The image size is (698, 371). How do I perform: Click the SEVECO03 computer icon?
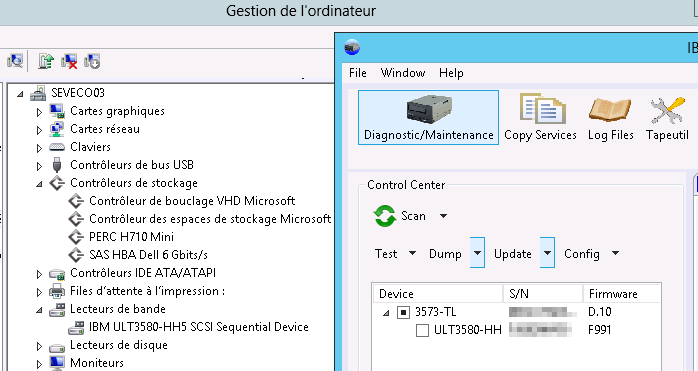[x=38, y=93]
